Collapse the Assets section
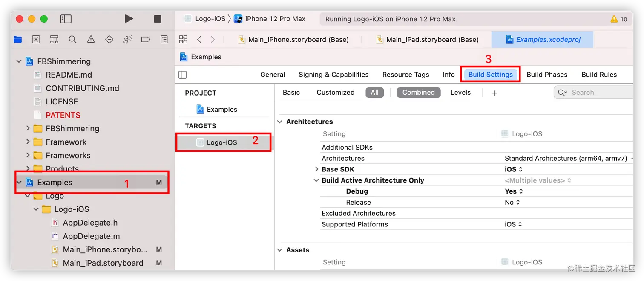The height and width of the screenshot is (281, 644). click(280, 250)
